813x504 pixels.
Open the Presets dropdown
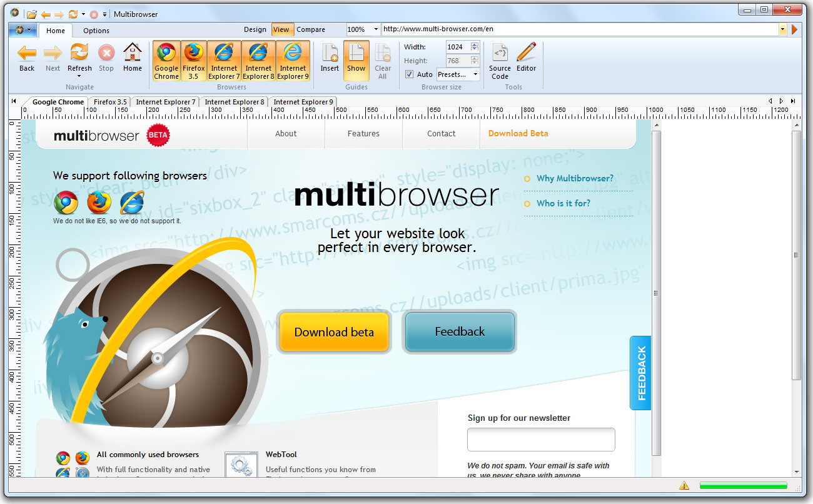(457, 74)
